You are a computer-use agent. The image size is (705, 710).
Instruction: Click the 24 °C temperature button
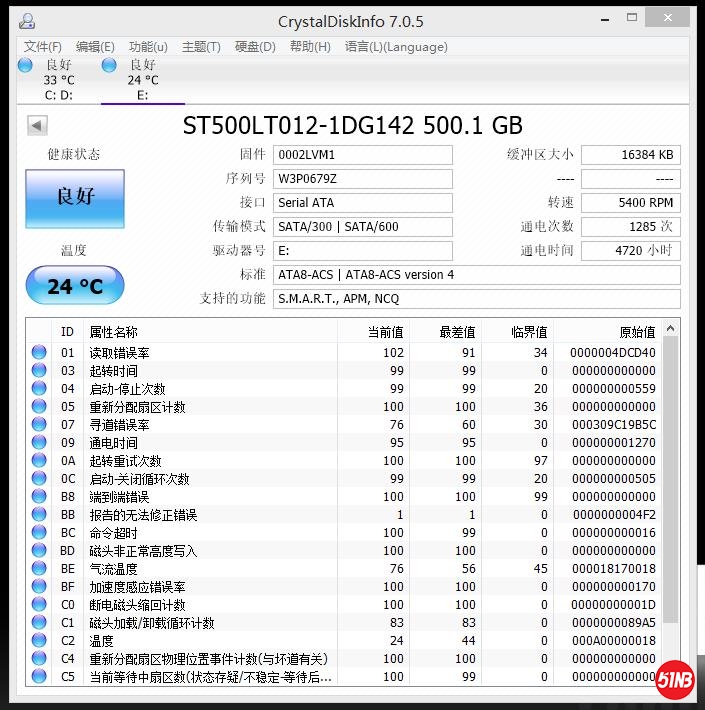[75, 286]
